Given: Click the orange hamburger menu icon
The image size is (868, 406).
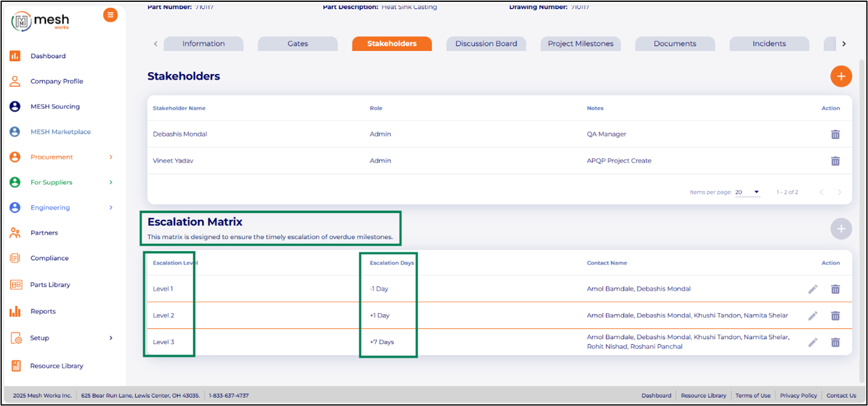Looking at the screenshot, I should 110,15.
